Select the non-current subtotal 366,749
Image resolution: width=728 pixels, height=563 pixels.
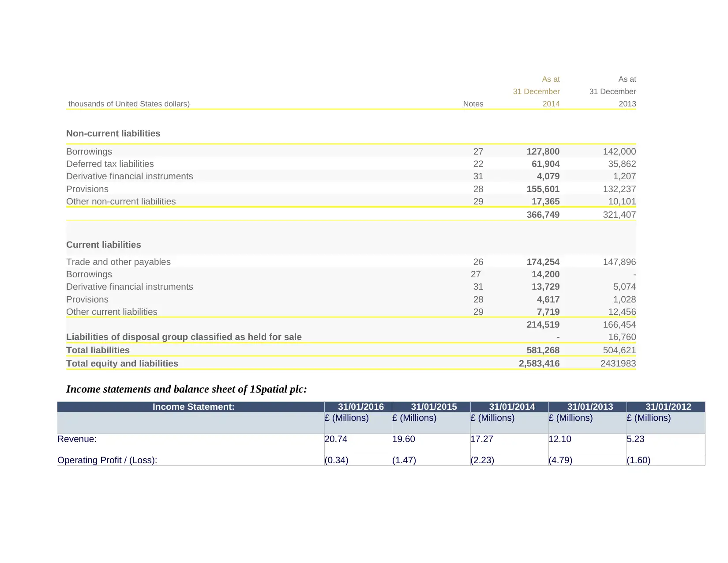[x=543, y=215]
